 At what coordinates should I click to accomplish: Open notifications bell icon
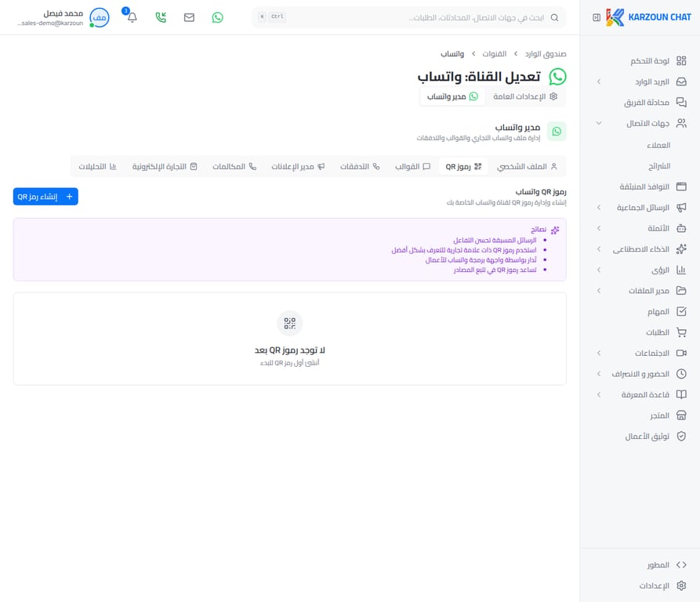[132, 17]
